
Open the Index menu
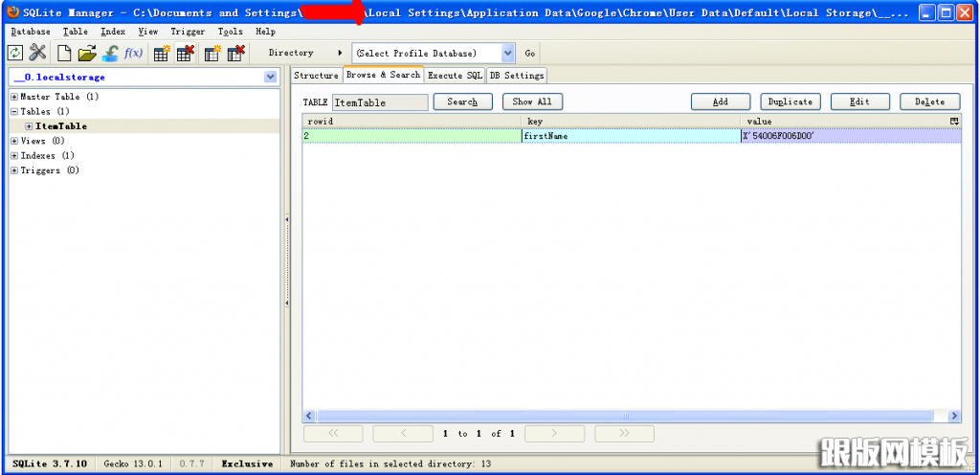pyautogui.click(x=113, y=32)
